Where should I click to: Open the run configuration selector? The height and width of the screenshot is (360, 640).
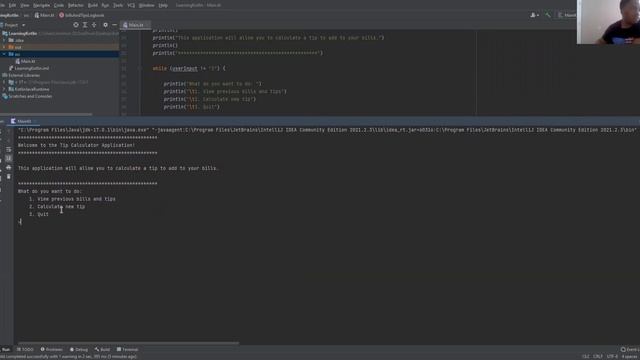567,15
